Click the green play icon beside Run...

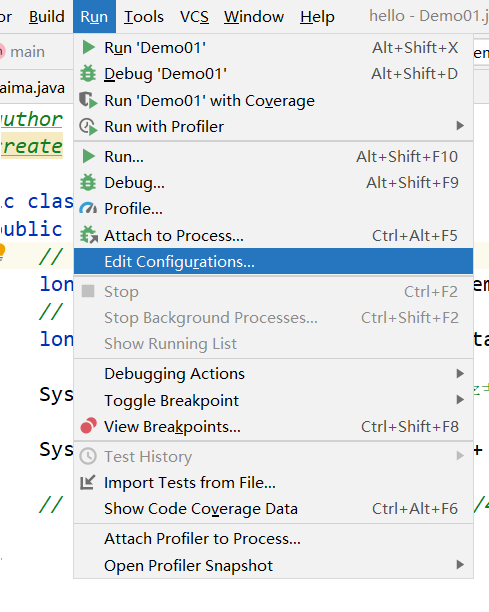coord(89,157)
